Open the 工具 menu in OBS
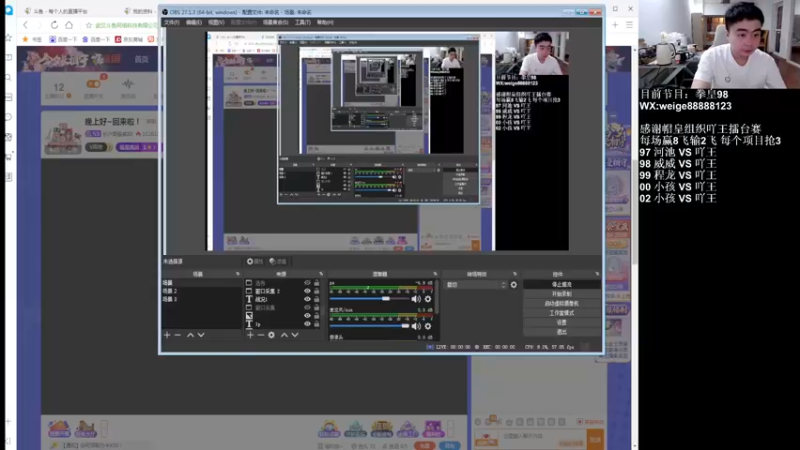Image resolution: width=800 pixels, height=450 pixels. click(303, 22)
